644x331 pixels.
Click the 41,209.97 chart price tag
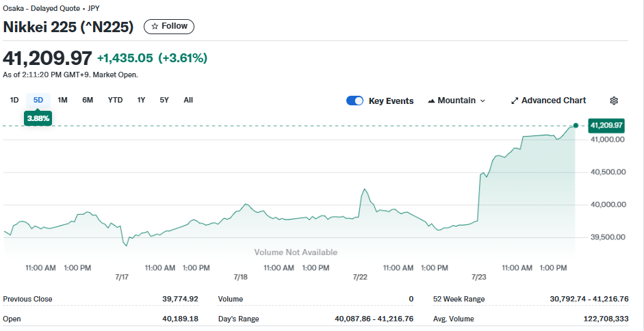pos(606,125)
